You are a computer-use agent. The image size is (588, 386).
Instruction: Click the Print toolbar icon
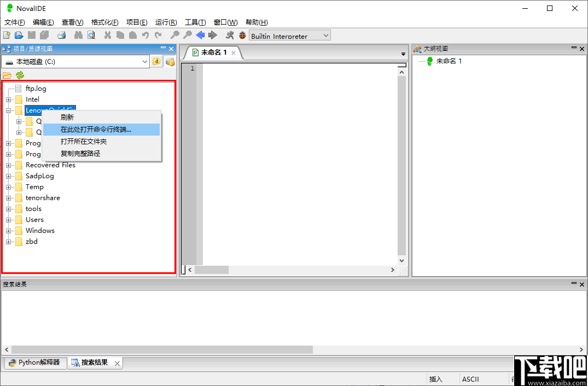click(61, 35)
